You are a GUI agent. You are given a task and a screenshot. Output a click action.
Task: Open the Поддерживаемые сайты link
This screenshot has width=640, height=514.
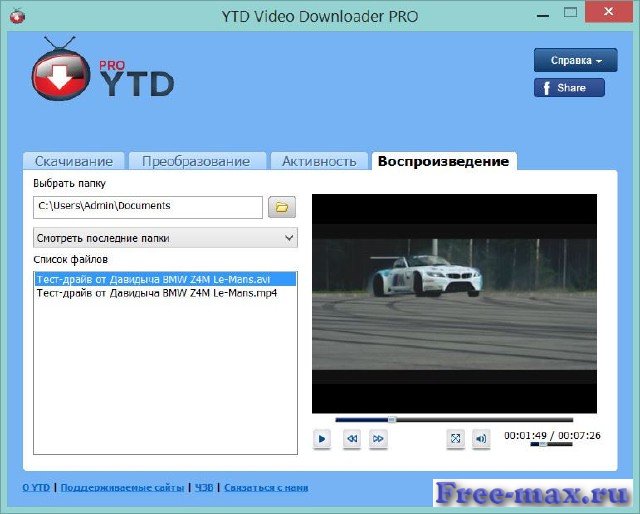(122, 487)
